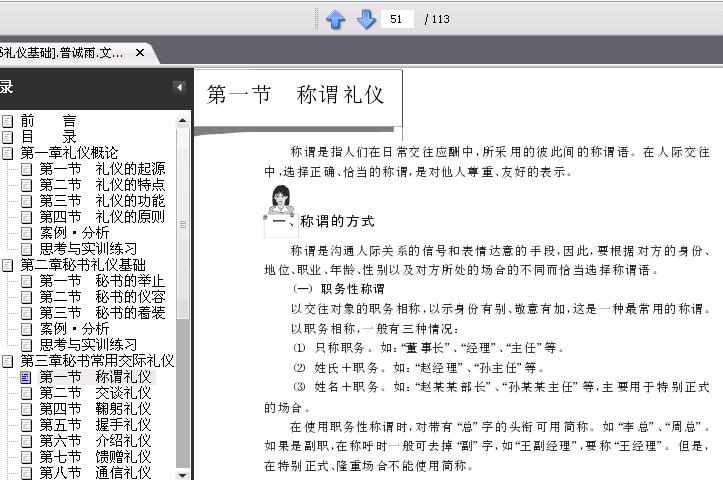Open bookmark 第三节 礼仪的功能

tap(102, 201)
